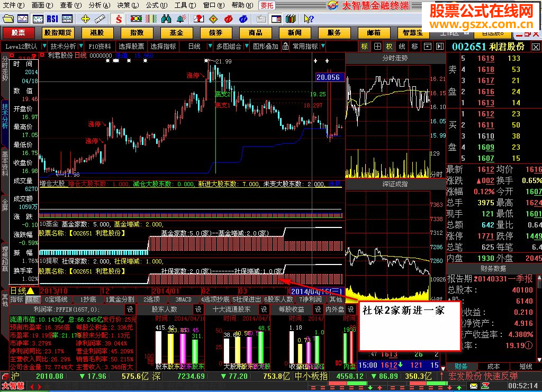The width and height of the screenshot is (542, 392).
Task: Open the folder icon in the toolbar
Action: pos(8,19)
